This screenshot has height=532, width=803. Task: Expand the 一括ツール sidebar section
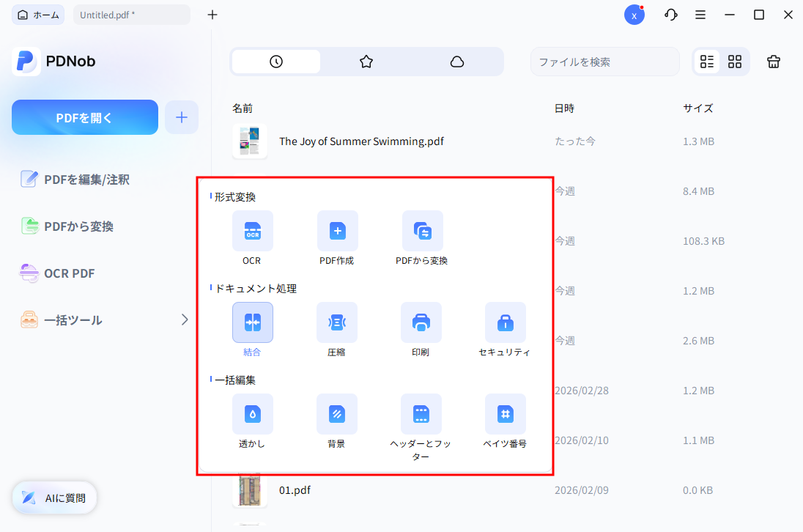[185, 319]
